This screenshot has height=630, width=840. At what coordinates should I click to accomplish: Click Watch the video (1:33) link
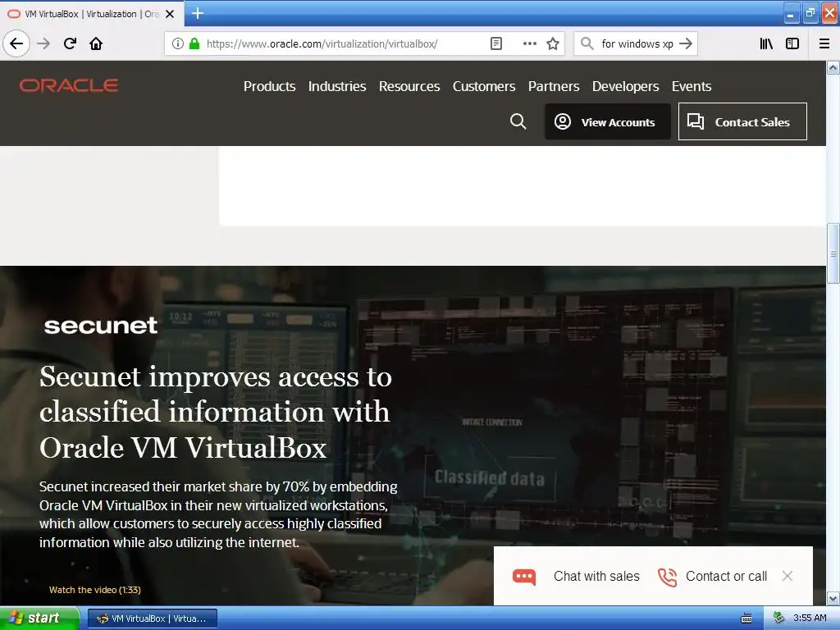95,590
